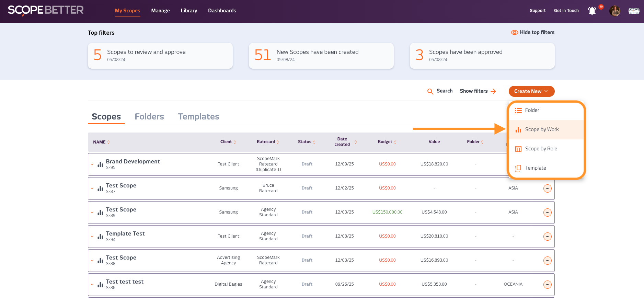Open the Support link
Viewport: 644px width, 298px height.
[537, 11]
